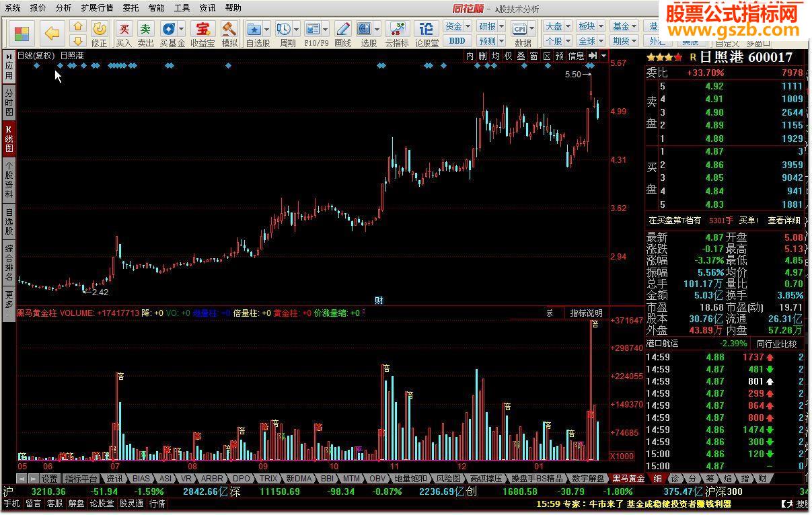Open the 预测 dropdown
Viewport: 812px width, 515px height.
tap(491, 41)
